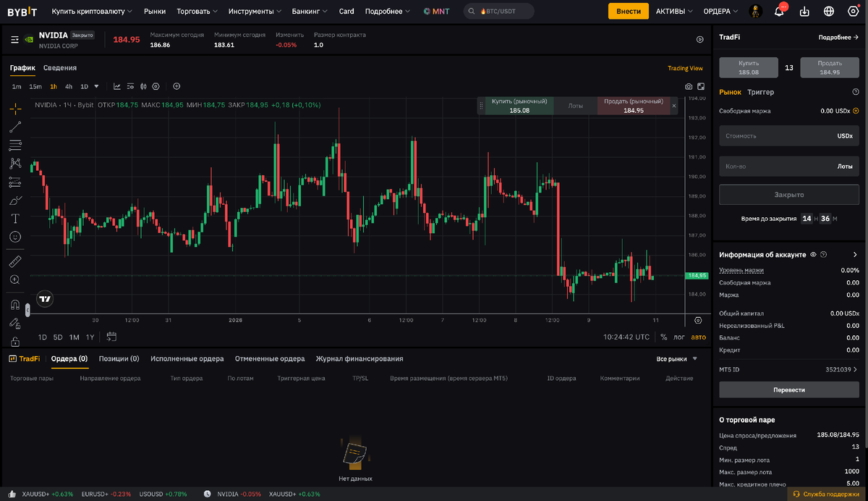Expand account information chevron arrow
Viewport: 868px width, 501px height.
(855, 255)
